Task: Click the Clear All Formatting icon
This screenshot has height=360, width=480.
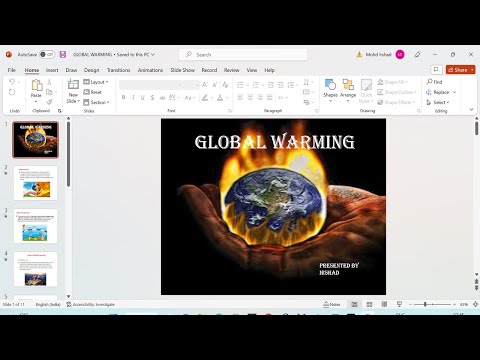Action: click(x=225, y=85)
